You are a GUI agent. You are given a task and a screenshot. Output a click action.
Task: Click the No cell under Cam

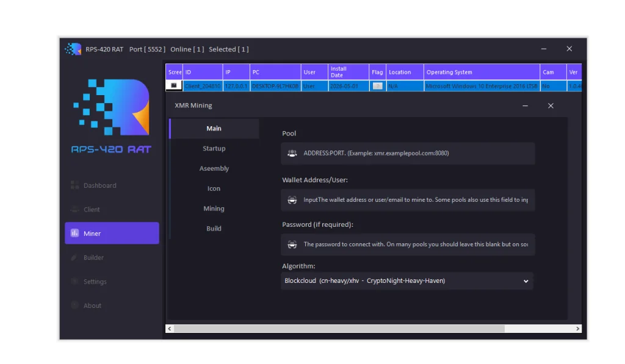[x=553, y=86]
